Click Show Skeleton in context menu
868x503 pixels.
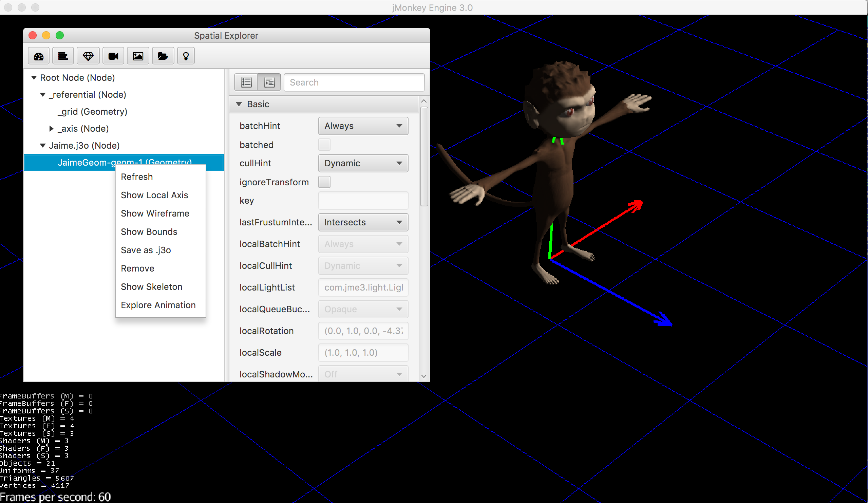tap(152, 287)
